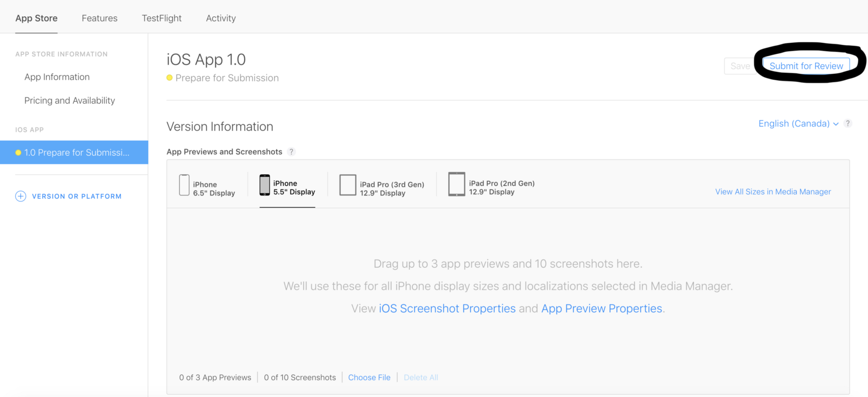Click the Choose File link
The image size is (868, 397).
coord(369,377)
